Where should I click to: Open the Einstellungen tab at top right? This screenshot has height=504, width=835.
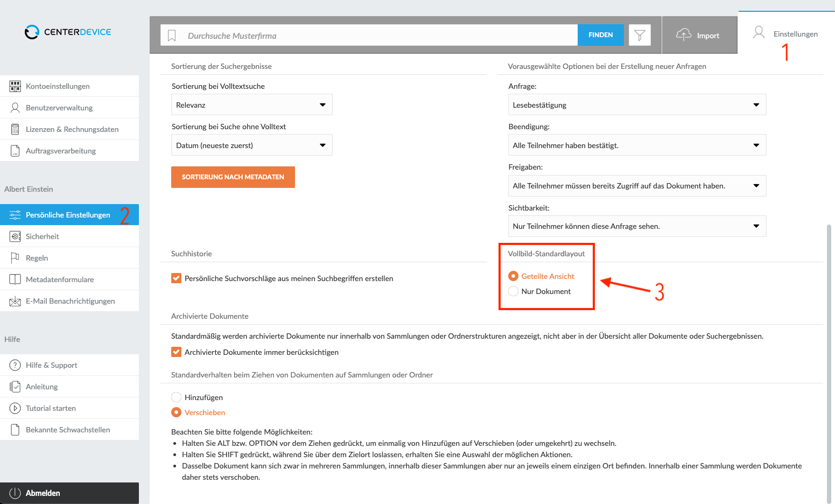pos(786,33)
